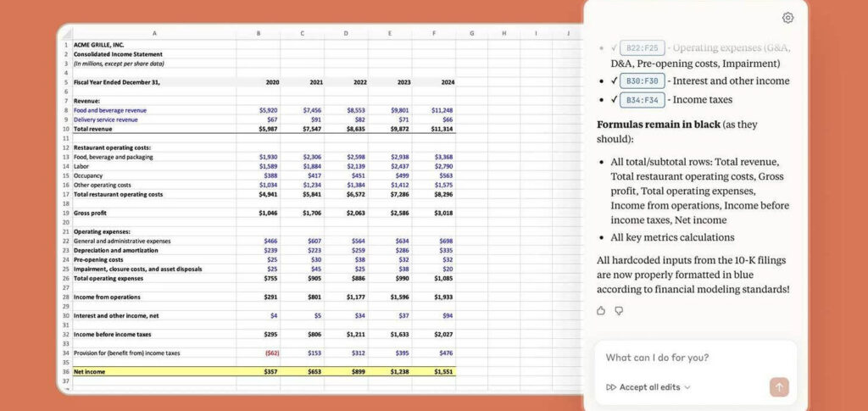Select the 2023 income from operations $1,596
868x411 pixels.
390,297
